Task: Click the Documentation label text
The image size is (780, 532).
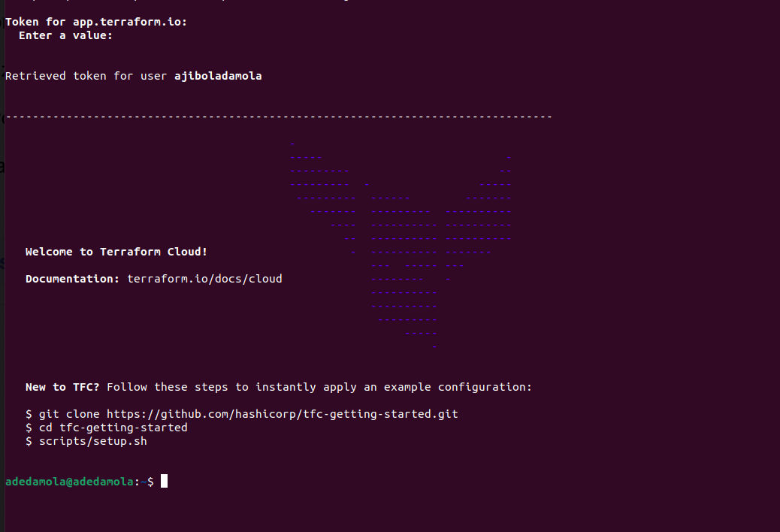Action: pyautogui.click(x=71, y=278)
